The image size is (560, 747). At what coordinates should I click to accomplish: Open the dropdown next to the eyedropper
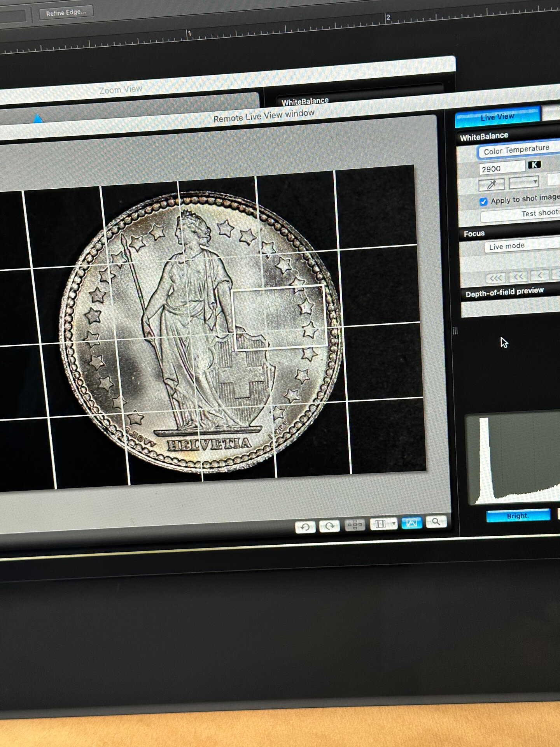[x=524, y=182]
